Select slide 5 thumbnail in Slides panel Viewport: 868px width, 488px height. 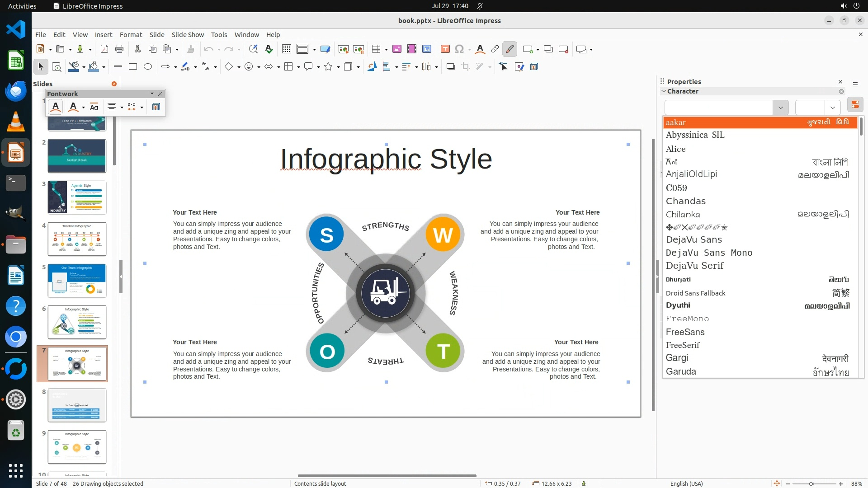pos(77,281)
